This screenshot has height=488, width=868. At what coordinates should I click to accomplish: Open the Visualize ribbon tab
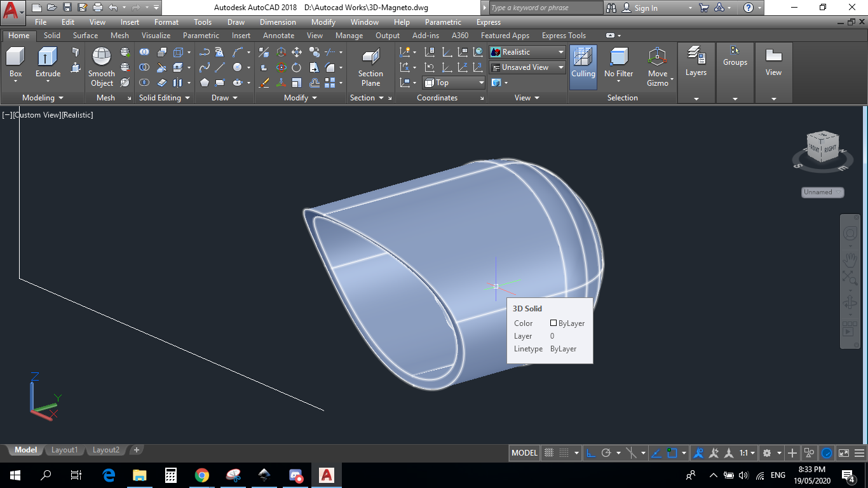point(156,36)
